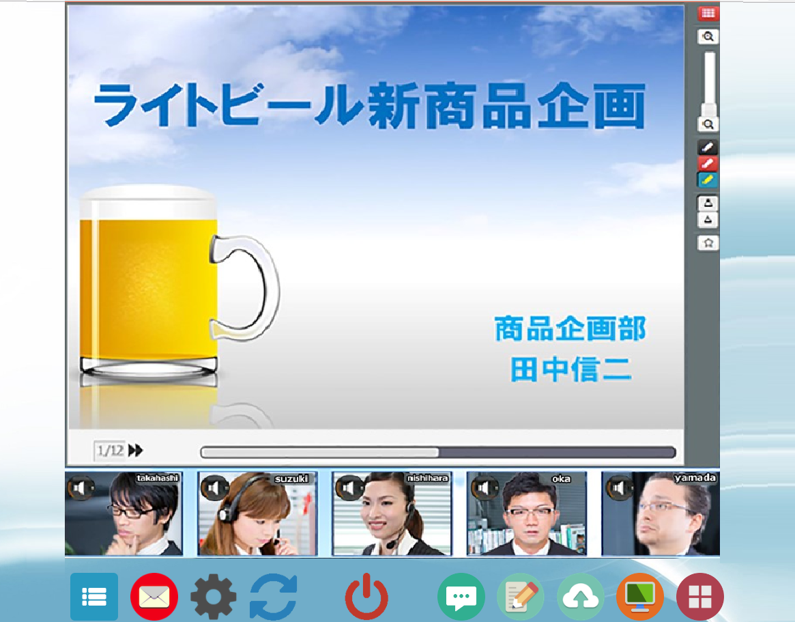Click the red mail envelope icon
795x622 pixels.
point(154,597)
